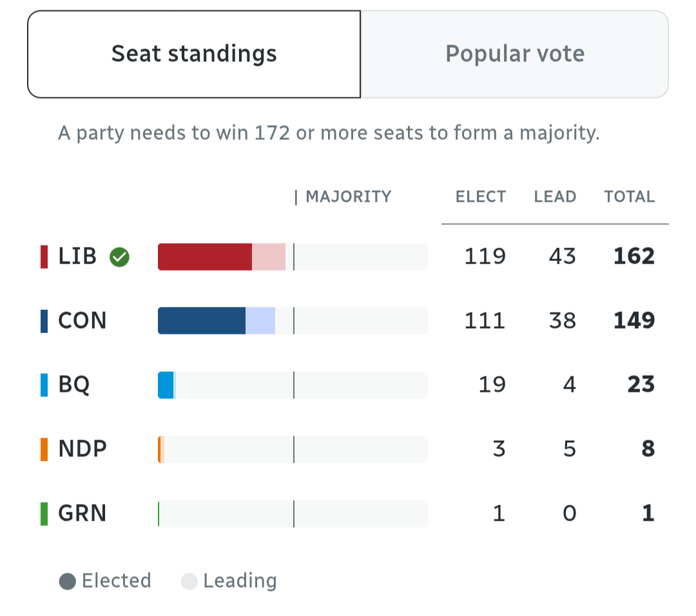Click the TOTAL column header
Screen dimensions: 696x616
coord(629,197)
